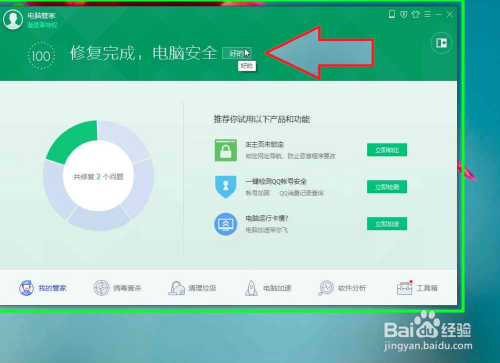Switch to the 病毒查杀 tab

click(x=118, y=288)
